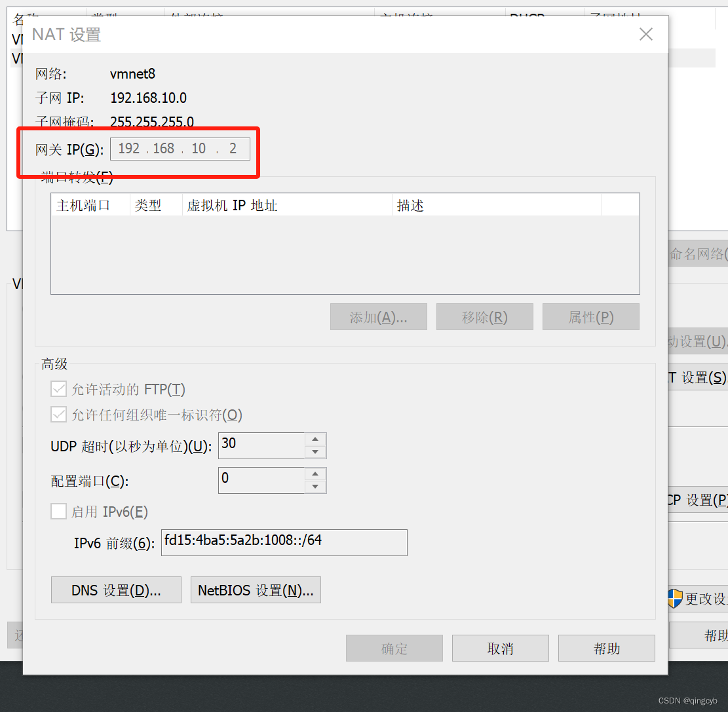
Task: Click the UDP 超时 value field
Action: [261, 445]
